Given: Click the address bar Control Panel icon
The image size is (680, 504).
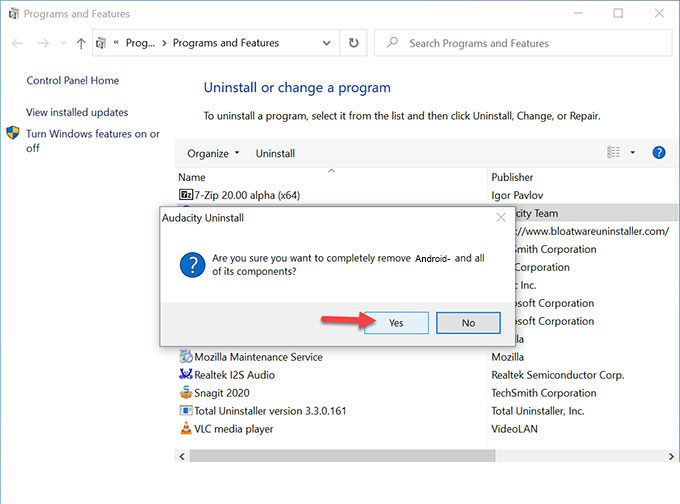Looking at the screenshot, I should click(x=101, y=43).
